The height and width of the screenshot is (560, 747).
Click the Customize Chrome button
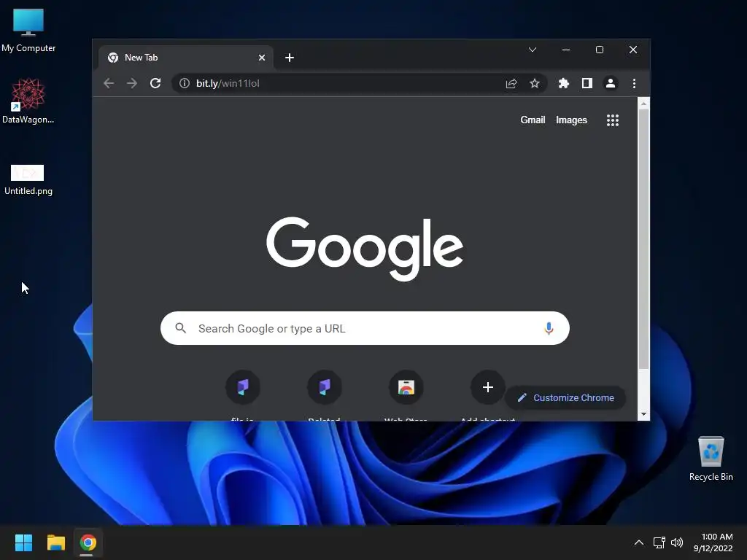click(x=565, y=397)
